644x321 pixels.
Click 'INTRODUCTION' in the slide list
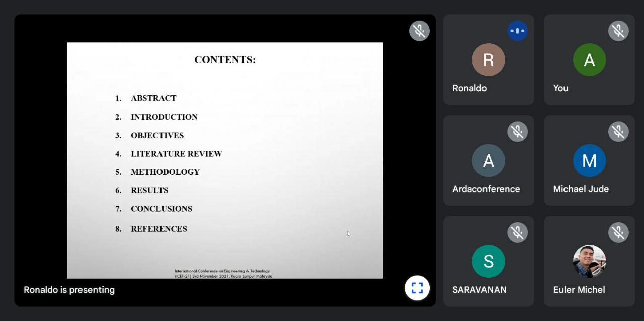click(164, 117)
